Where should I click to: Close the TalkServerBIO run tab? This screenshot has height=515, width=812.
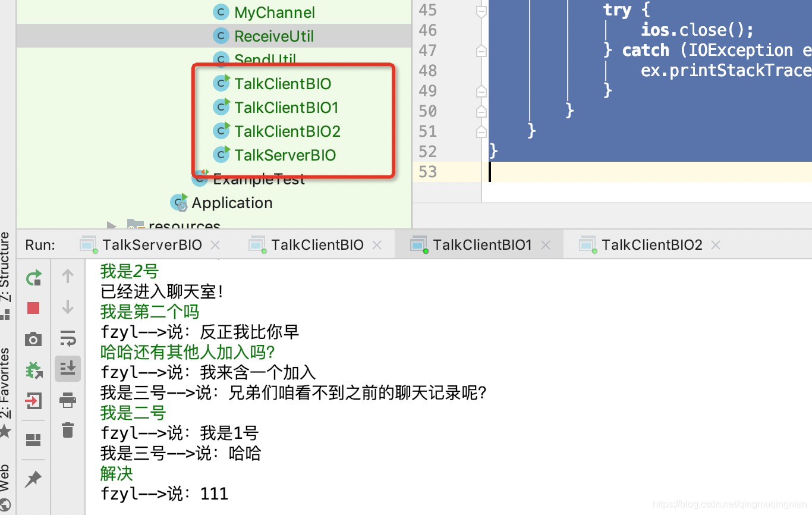point(215,245)
